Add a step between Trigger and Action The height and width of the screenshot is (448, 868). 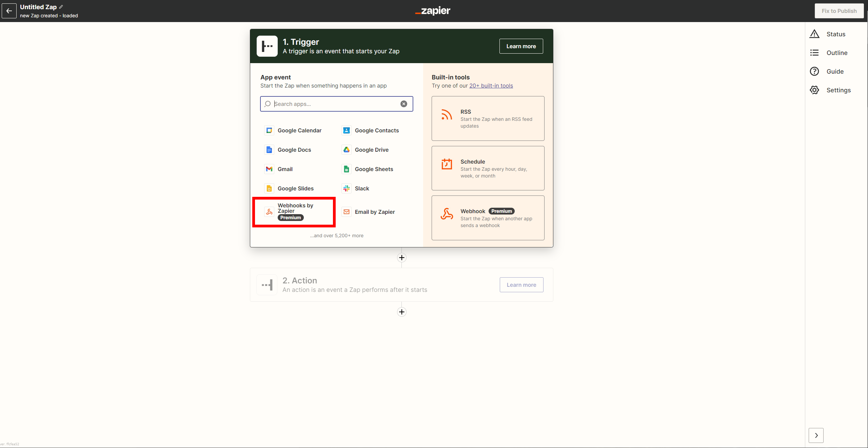tap(401, 258)
